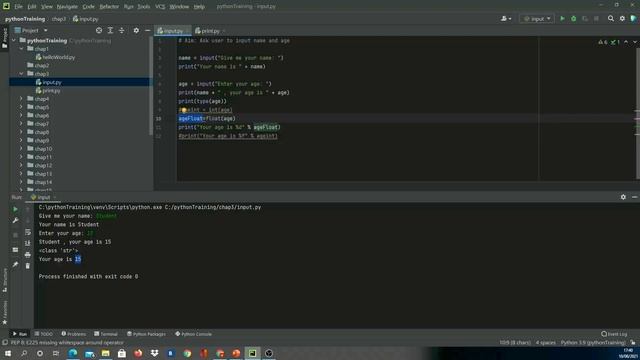This screenshot has width=640, height=360.
Task: Start debugging with the green bug icon
Action: click(573, 19)
